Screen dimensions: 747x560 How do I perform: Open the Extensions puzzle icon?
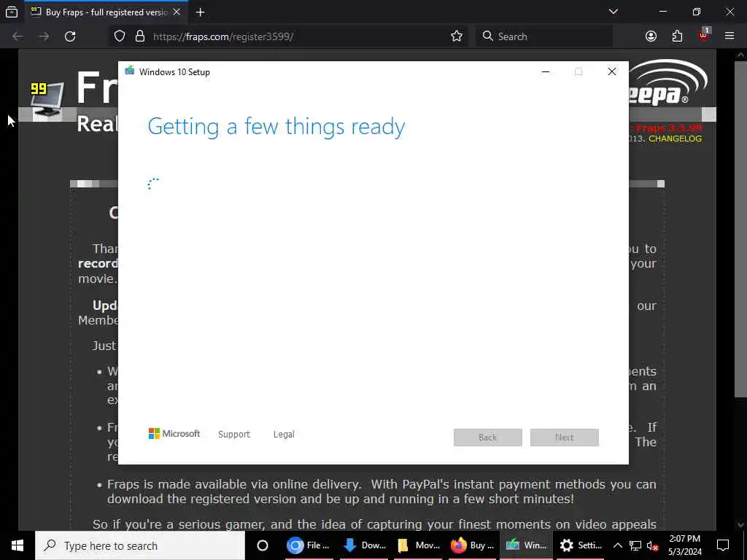[677, 36]
